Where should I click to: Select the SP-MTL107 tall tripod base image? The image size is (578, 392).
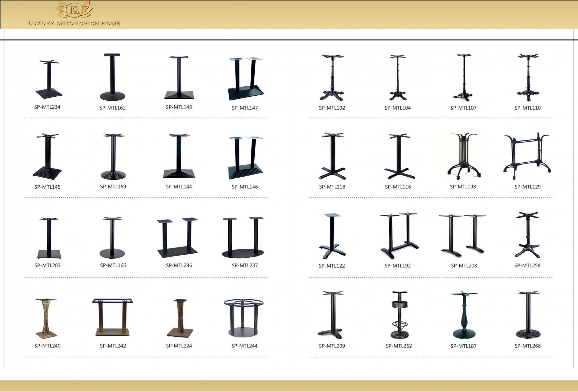464,78
